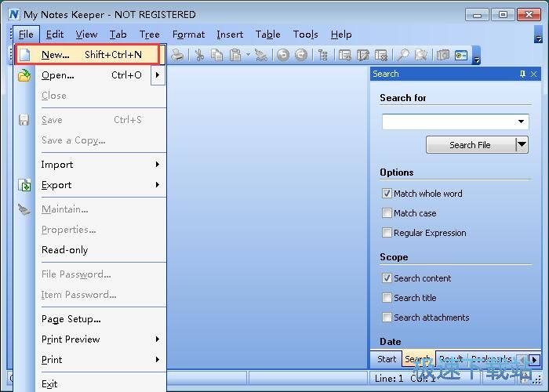The width and height of the screenshot is (549, 392).
Task: Toggle Match whole word checkbox
Action: [x=387, y=193]
